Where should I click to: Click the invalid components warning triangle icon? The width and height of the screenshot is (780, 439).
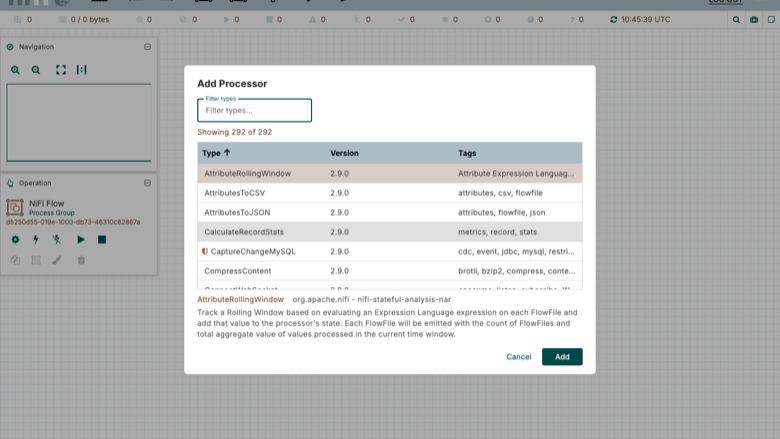pyautogui.click(x=312, y=19)
